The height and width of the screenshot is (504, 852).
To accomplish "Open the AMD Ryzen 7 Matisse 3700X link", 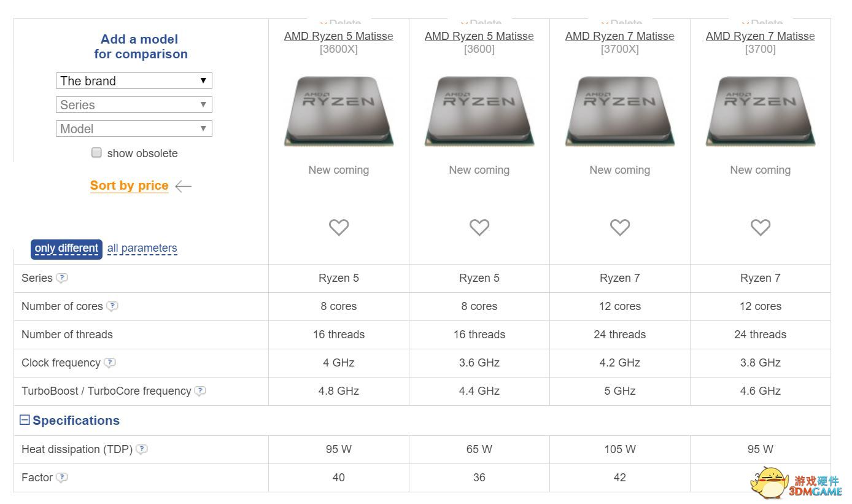I will [620, 36].
